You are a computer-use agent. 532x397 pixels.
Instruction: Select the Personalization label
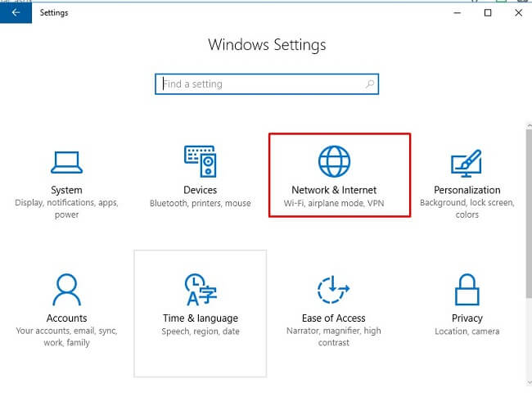pyautogui.click(x=467, y=190)
